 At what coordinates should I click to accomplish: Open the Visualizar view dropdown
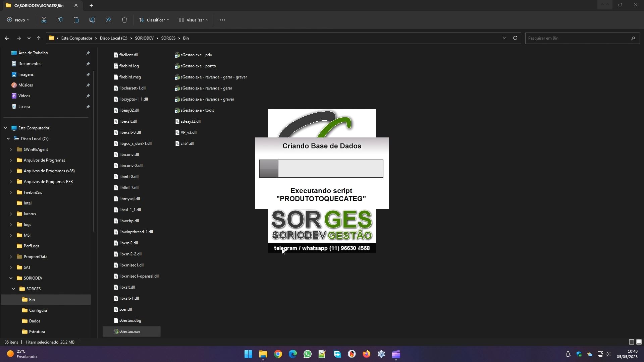tap(194, 20)
